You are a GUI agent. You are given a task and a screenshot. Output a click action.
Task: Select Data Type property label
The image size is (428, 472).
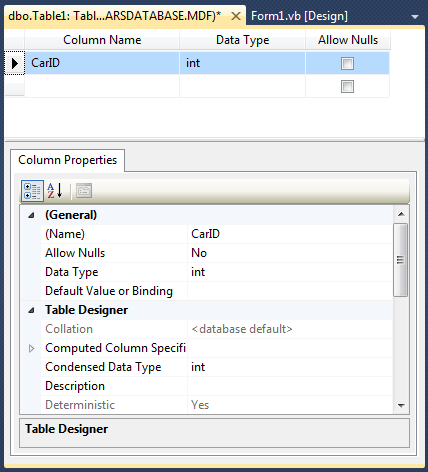(72, 272)
